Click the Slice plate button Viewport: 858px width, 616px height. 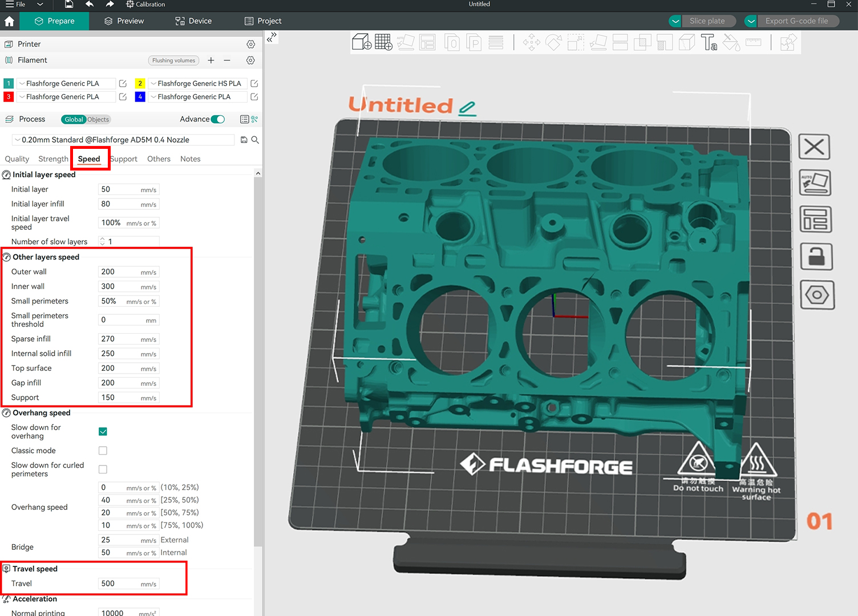(707, 21)
